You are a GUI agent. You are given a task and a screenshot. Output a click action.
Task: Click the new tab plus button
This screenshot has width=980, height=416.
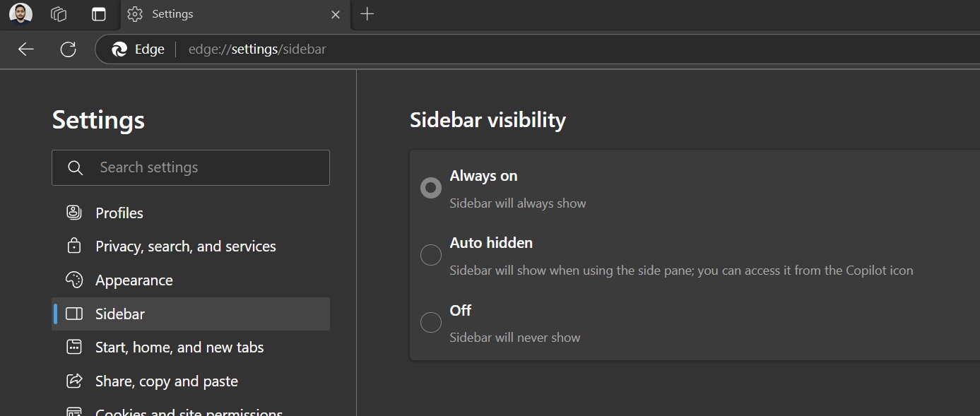[x=367, y=14]
